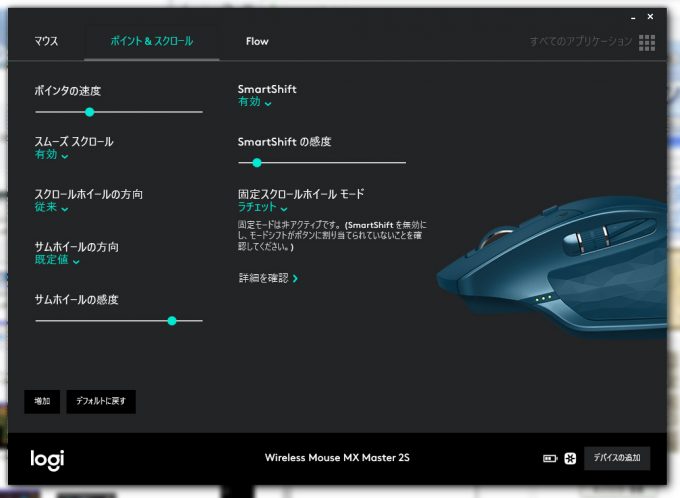Image resolution: width=680 pixels, height=498 pixels.
Task: Click the battery status icon
Action: 550,458
